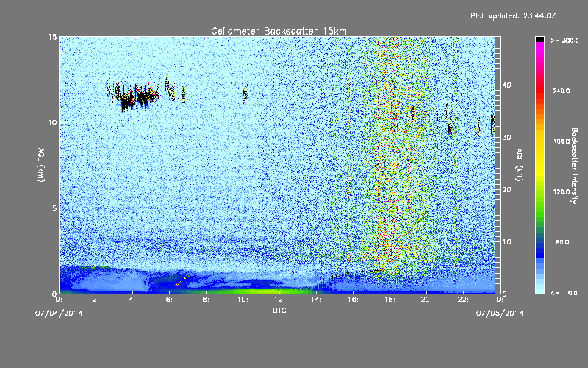Click the 30 kft tick label on the right axis
This screenshot has width=588, height=368.
tap(506, 137)
